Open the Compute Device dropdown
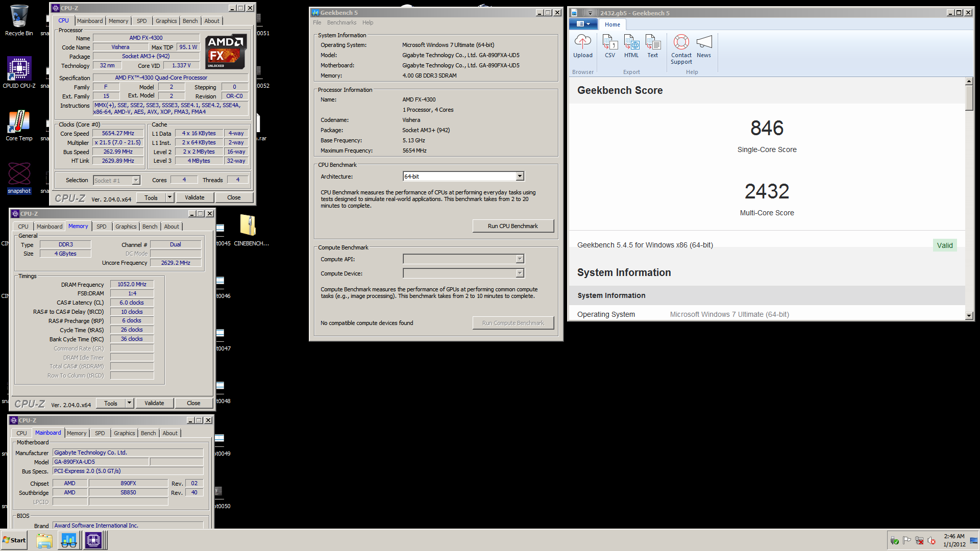Viewport: 980px width, 551px height. (x=520, y=273)
